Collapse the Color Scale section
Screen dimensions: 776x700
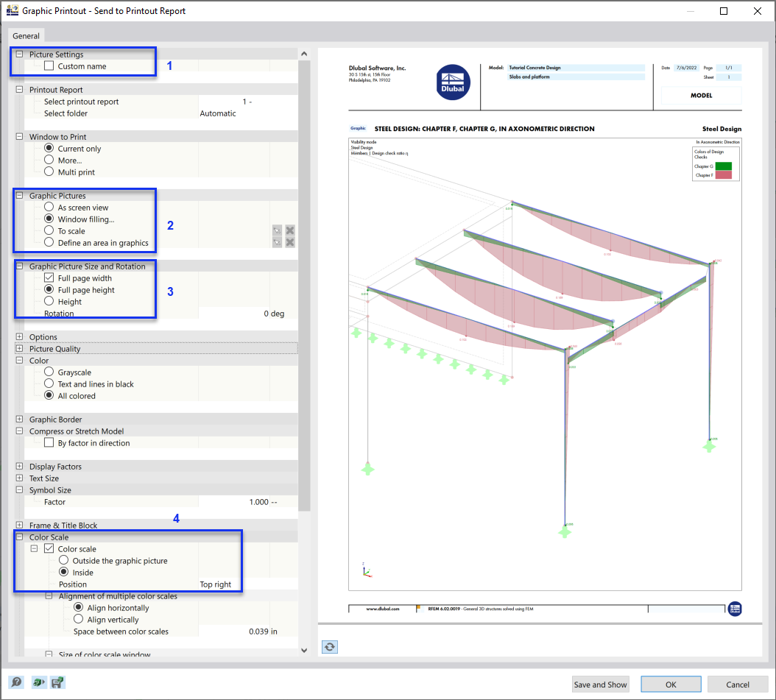click(x=19, y=537)
